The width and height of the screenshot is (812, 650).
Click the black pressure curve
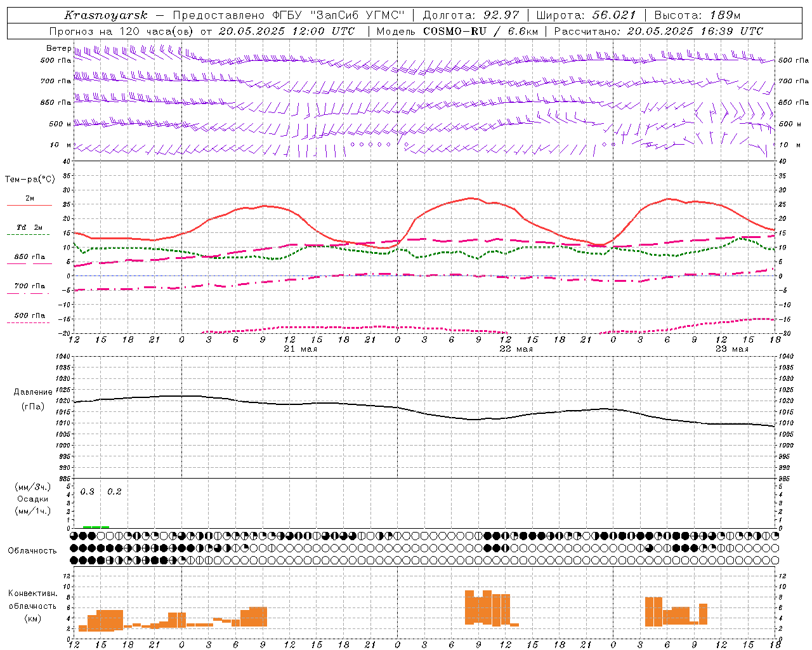tap(425, 413)
